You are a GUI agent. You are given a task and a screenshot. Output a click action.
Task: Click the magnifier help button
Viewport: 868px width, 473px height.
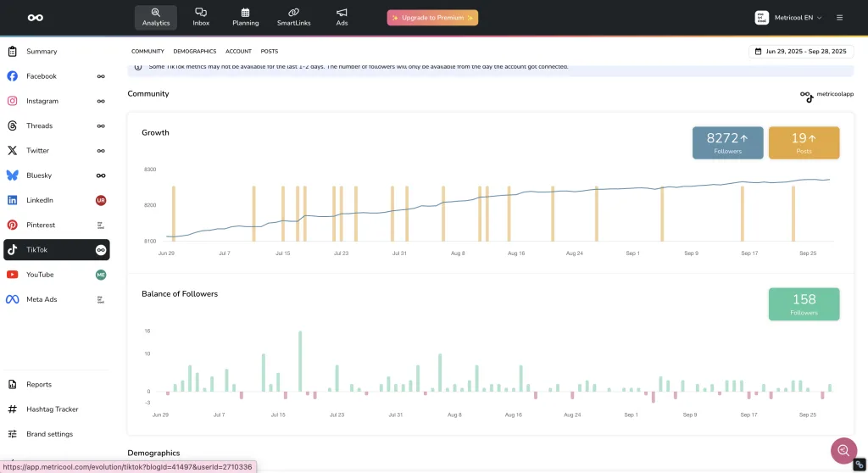click(x=843, y=450)
